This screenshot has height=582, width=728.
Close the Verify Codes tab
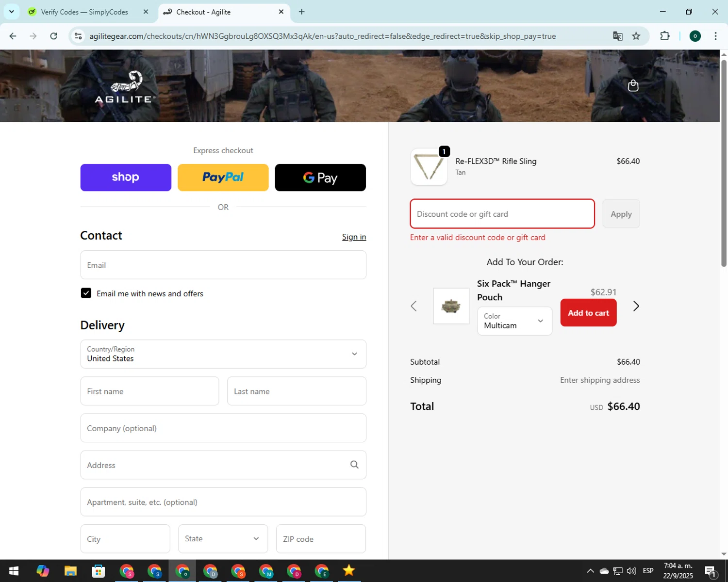click(146, 12)
